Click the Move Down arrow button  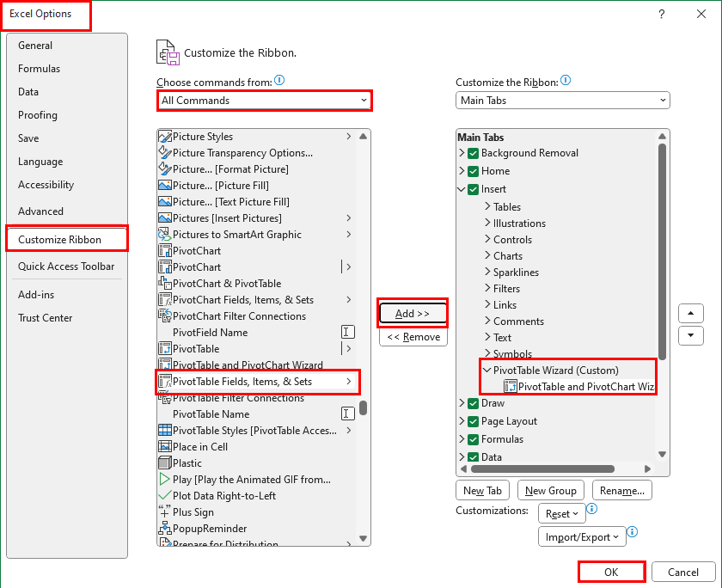691,335
